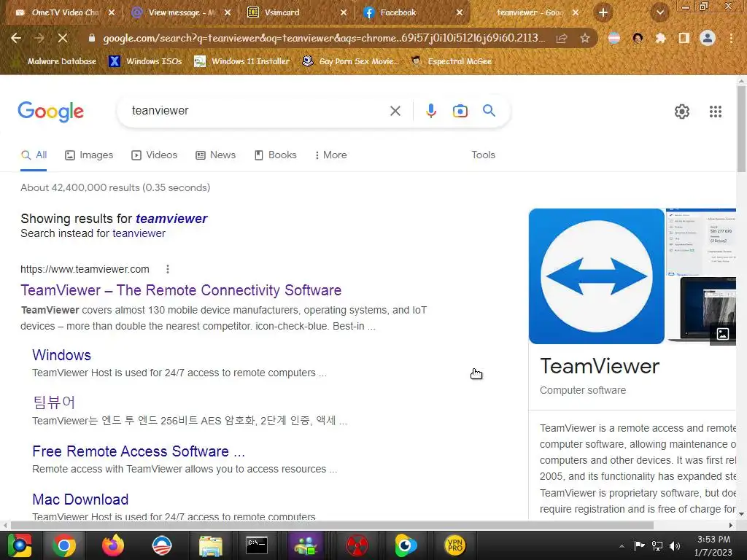Open a new tab with the plus button

(603, 12)
